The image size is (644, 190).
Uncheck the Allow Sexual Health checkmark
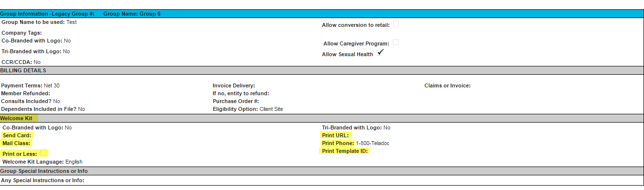(x=380, y=53)
